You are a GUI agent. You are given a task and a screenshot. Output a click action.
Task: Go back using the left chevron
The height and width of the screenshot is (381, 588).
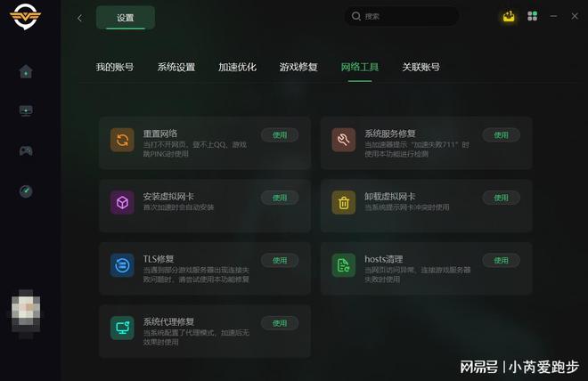[x=79, y=18]
